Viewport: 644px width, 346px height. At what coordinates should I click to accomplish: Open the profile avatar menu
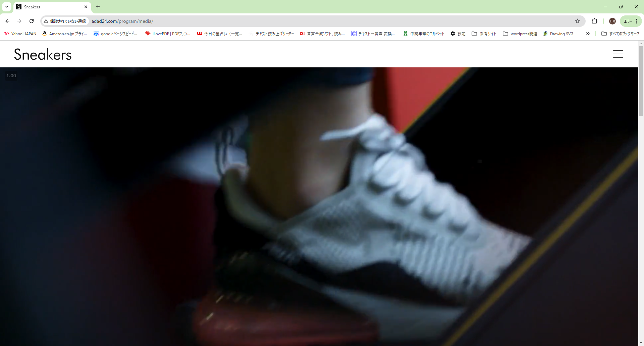pos(612,21)
